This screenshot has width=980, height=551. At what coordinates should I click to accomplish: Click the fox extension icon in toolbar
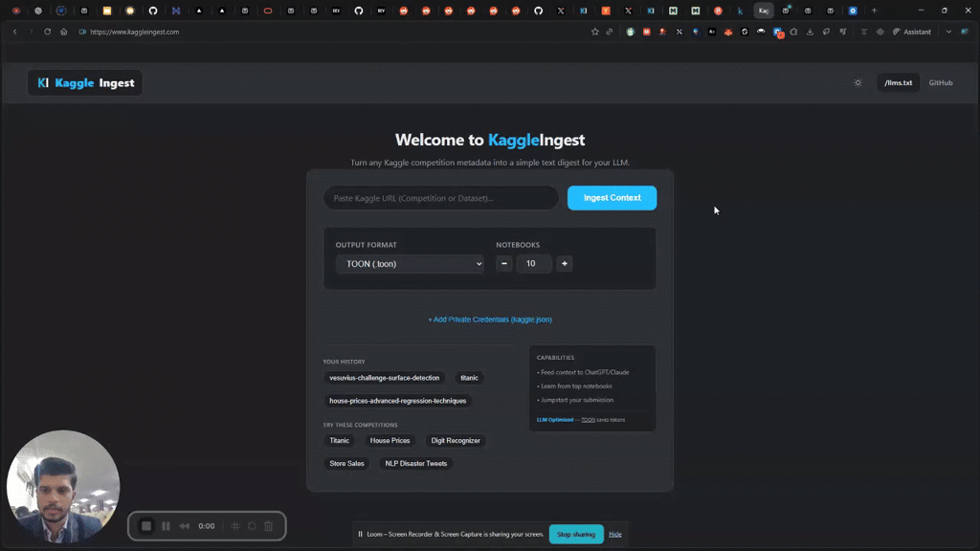[728, 32]
